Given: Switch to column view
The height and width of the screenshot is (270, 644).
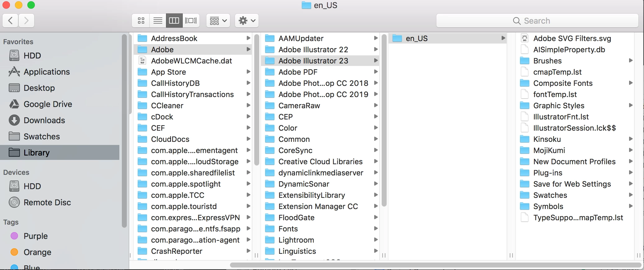Looking at the screenshot, I should click(x=174, y=21).
